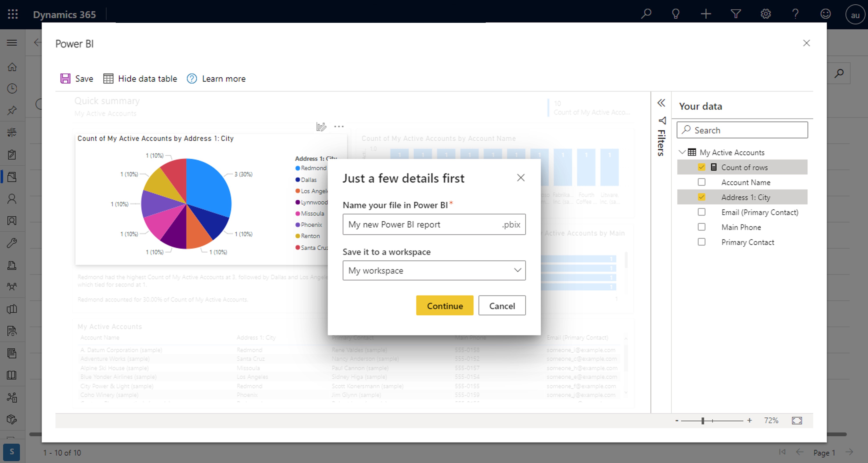Check the Account Name field checkbox
This screenshot has width=868, height=463.
coord(701,182)
